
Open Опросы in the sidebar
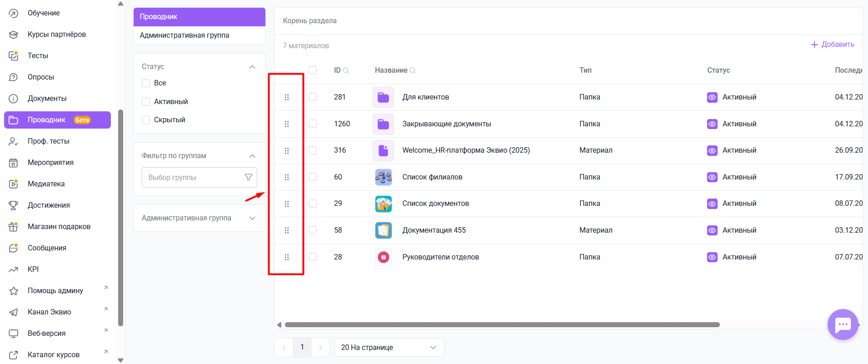(57, 77)
